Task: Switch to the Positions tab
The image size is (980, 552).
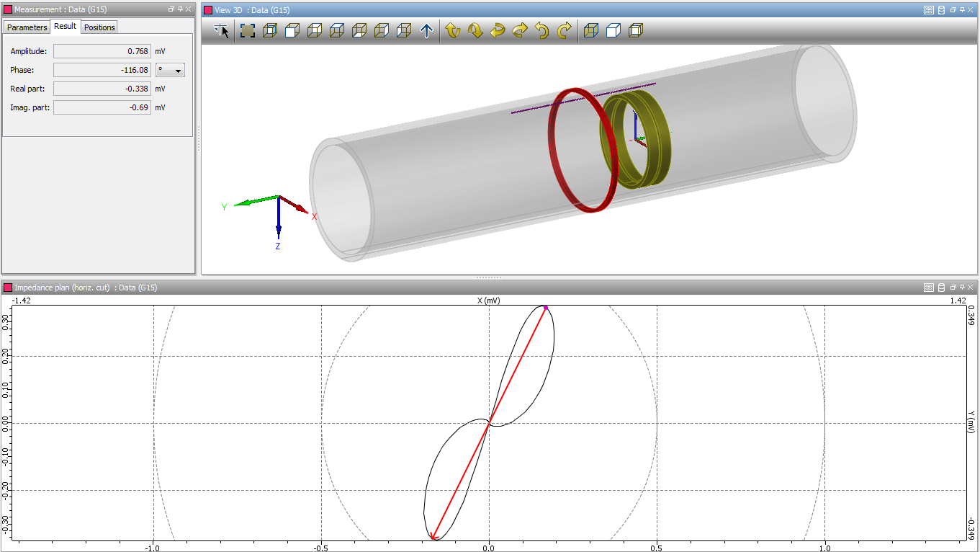Action: [x=99, y=27]
